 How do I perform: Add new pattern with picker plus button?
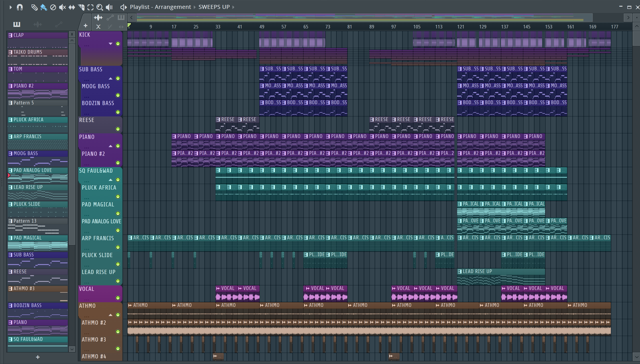tap(38, 357)
